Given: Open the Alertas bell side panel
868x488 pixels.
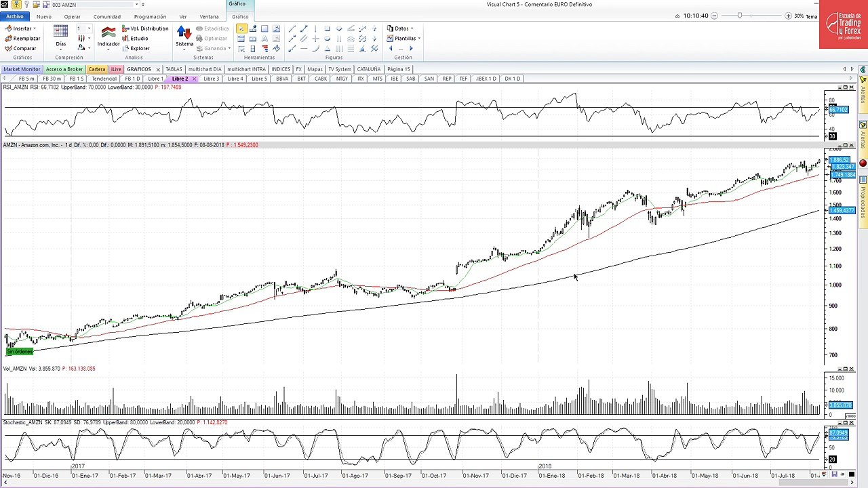Looking at the screenshot, I should 863,89.
